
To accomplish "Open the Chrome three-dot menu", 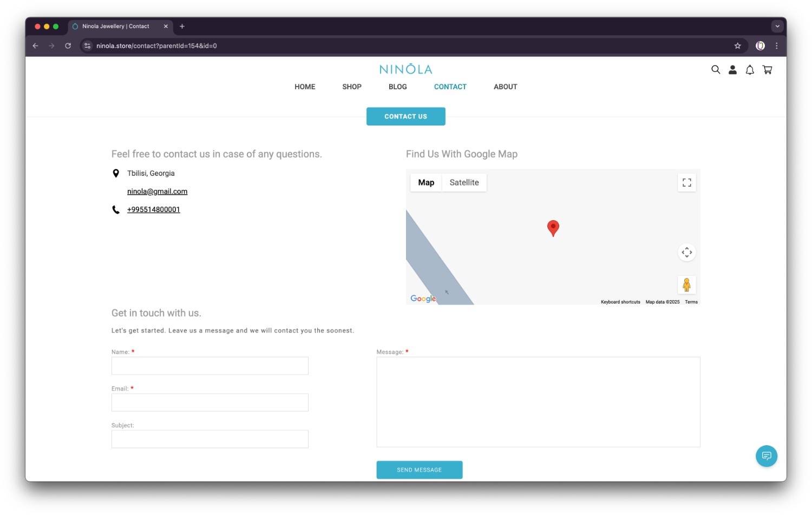I will 776,46.
